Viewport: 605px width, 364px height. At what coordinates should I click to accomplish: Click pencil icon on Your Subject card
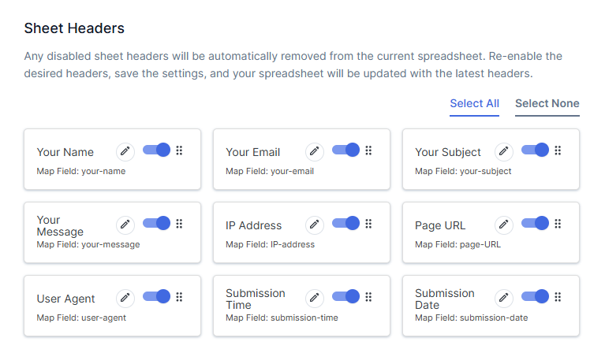click(503, 151)
